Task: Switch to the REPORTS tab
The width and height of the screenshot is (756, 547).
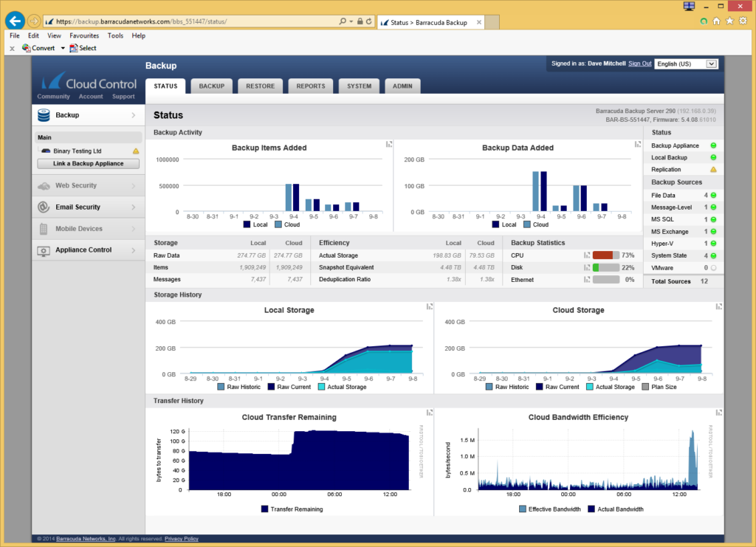Action: tap(310, 86)
